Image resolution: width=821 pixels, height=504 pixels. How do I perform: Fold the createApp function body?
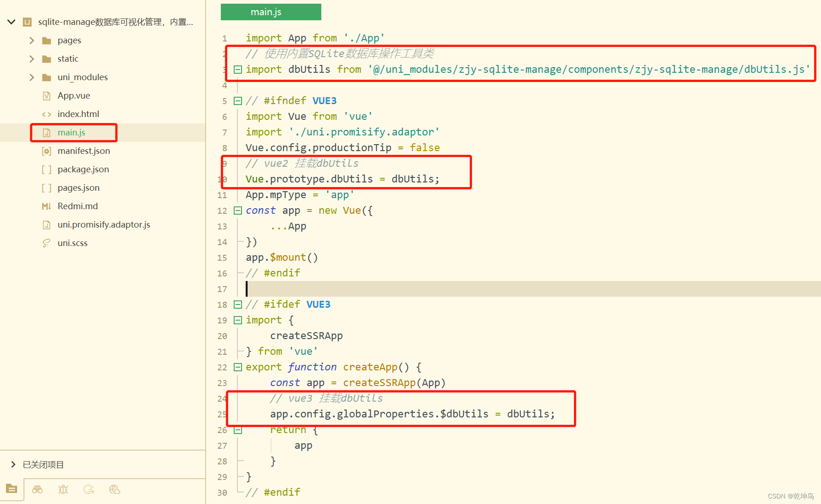[238, 367]
